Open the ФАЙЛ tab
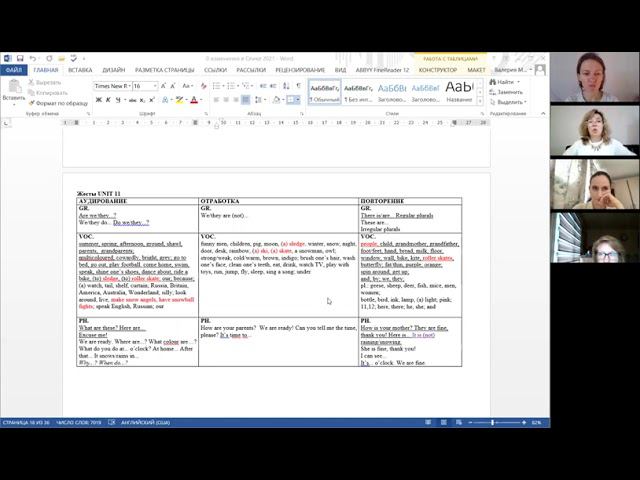This screenshot has height=480, width=640. tap(14, 70)
